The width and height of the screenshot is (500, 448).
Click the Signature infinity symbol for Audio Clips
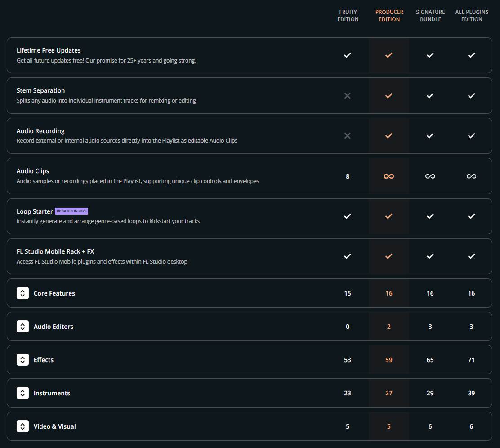click(x=430, y=176)
